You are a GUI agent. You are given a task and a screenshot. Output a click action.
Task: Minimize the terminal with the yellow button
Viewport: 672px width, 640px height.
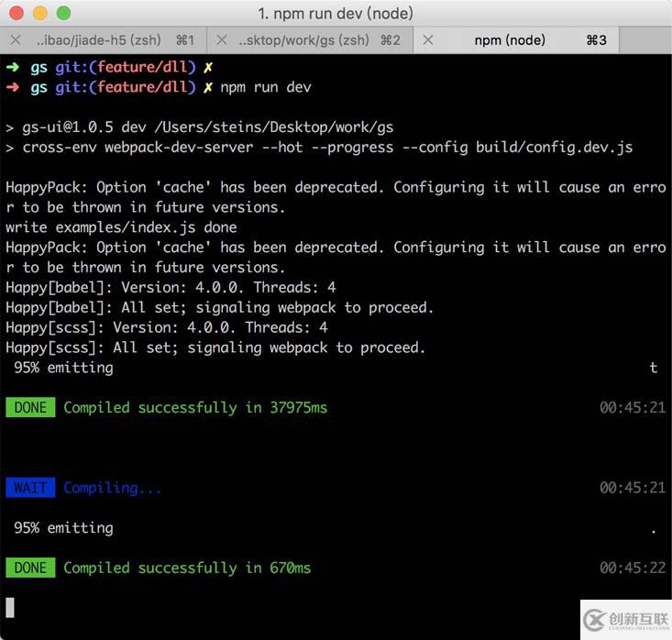pyautogui.click(x=40, y=13)
